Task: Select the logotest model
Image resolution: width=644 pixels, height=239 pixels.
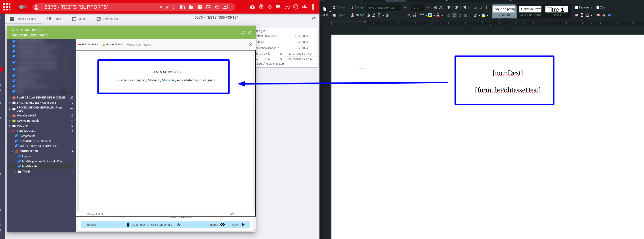Action: 27,157
